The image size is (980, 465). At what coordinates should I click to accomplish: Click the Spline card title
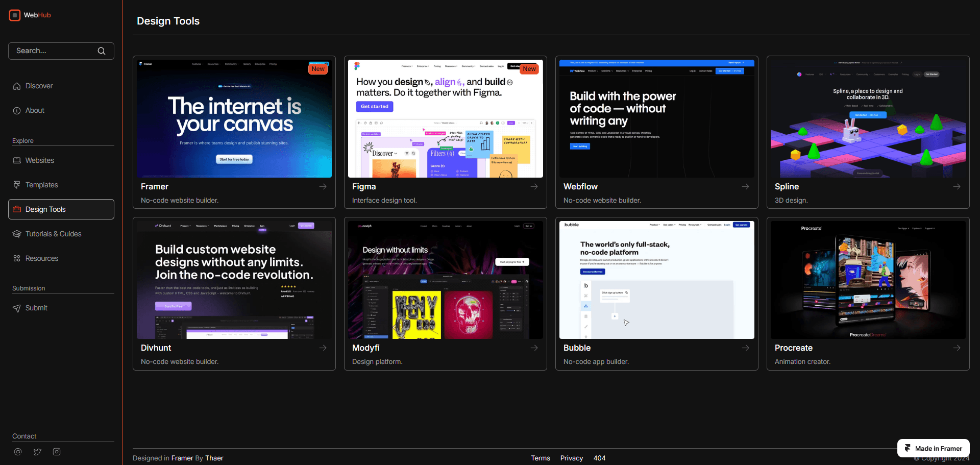[787, 187]
